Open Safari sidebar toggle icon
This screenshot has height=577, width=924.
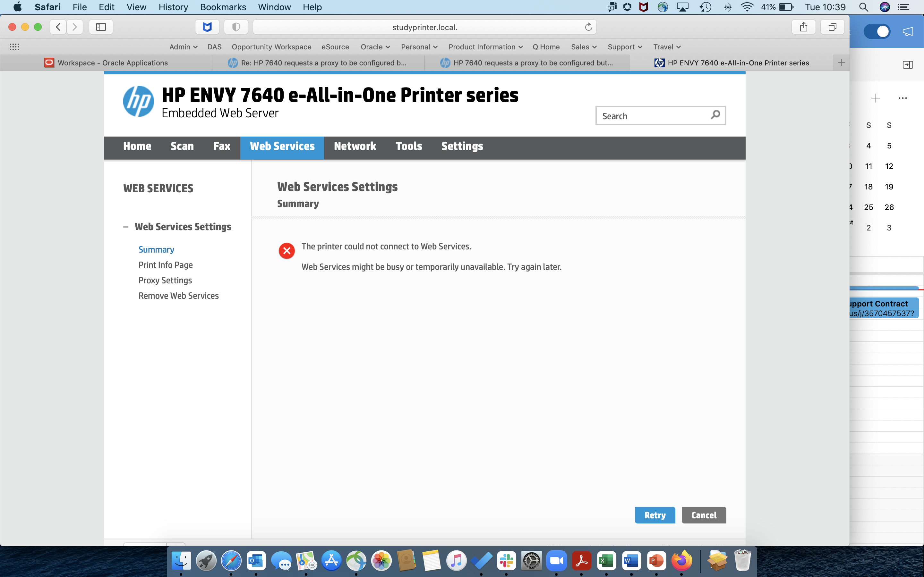pos(101,27)
